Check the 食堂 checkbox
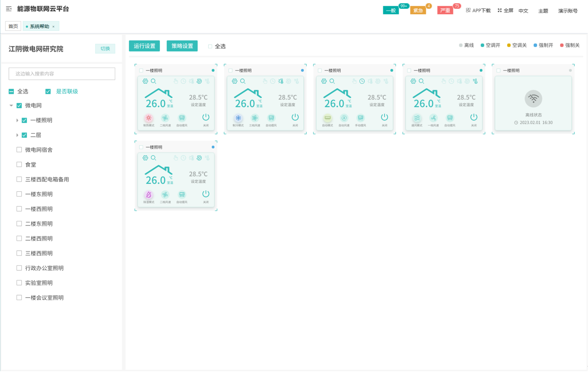The height and width of the screenshot is (372, 588). point(19,164)
